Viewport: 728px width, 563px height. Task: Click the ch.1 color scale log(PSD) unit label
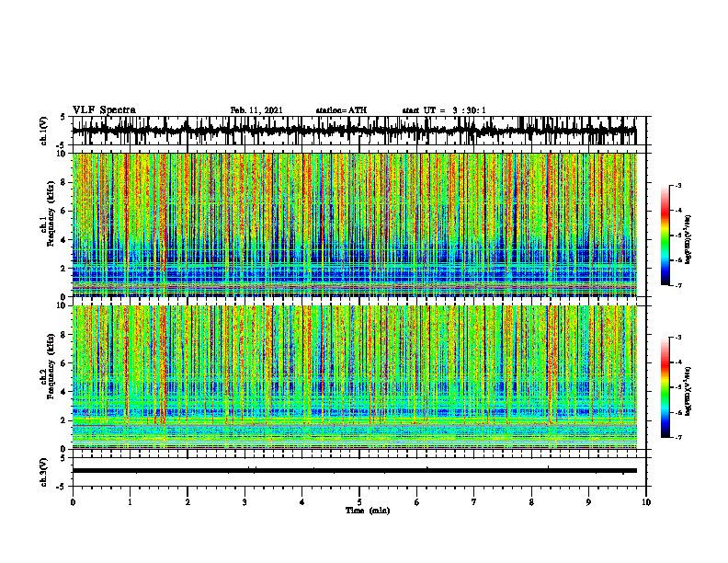pos(688,240)
